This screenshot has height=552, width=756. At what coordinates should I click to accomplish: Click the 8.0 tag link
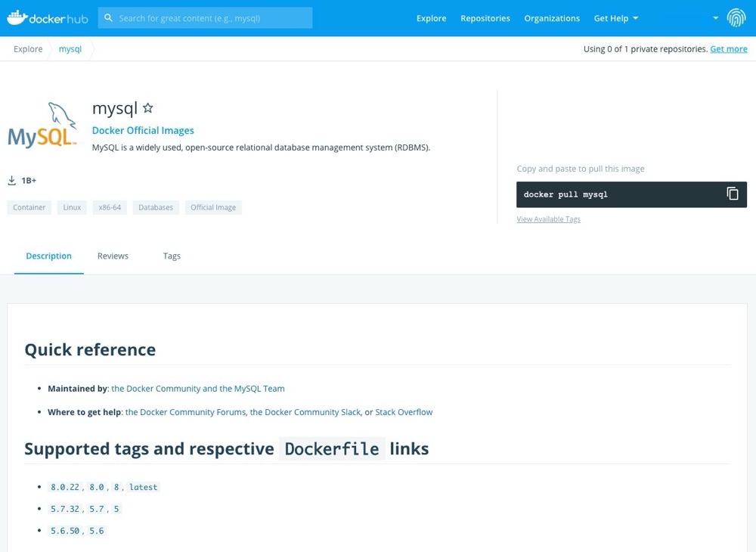(x=97, y=487)
